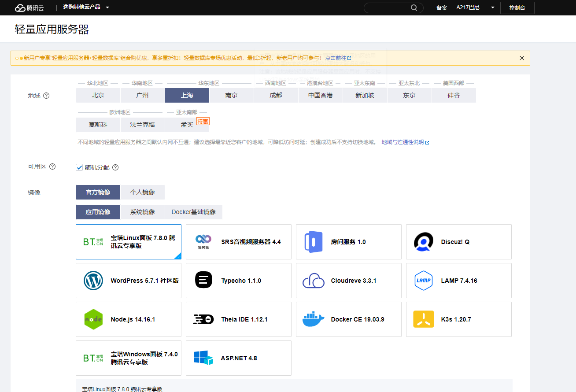
Task: Click the Docker whale icon
Action: (x=314, y=319)
